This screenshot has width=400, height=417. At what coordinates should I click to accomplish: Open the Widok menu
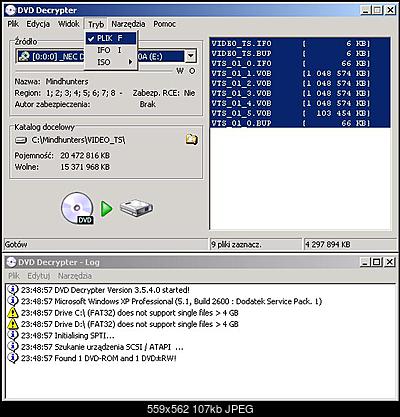(69, 24)
